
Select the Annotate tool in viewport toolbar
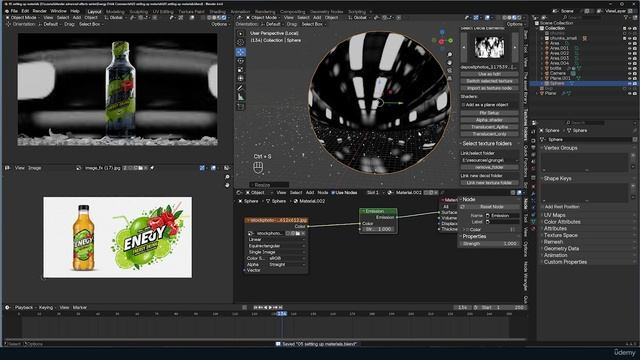tap(240, 88)
